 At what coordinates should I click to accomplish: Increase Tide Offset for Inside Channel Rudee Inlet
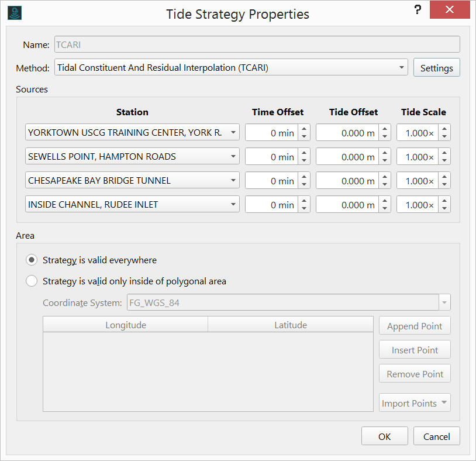[x=384, y=201]
